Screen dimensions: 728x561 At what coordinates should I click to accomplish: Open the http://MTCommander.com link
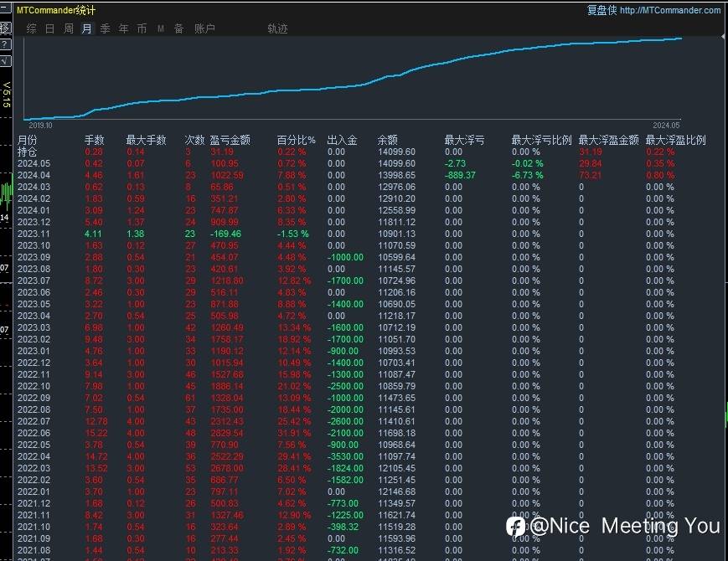(670, 10)
